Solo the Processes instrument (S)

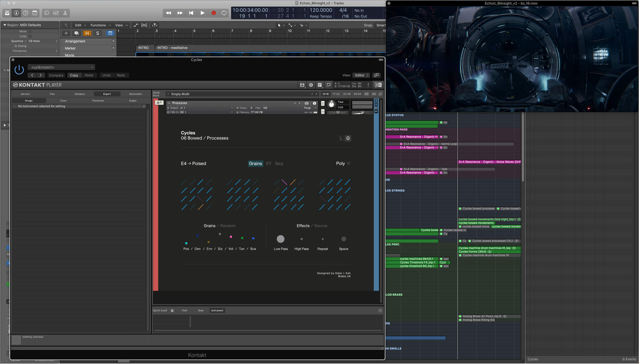[x=323, y=103]
